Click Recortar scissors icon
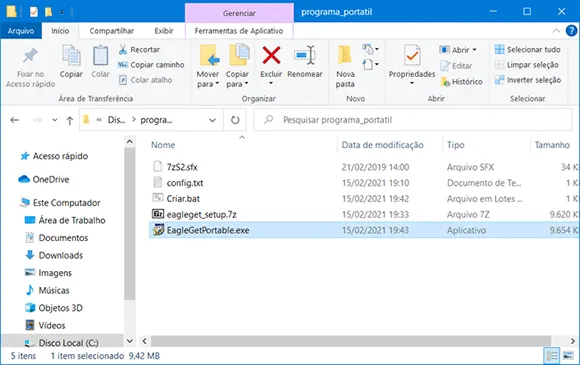 [123, 50]
